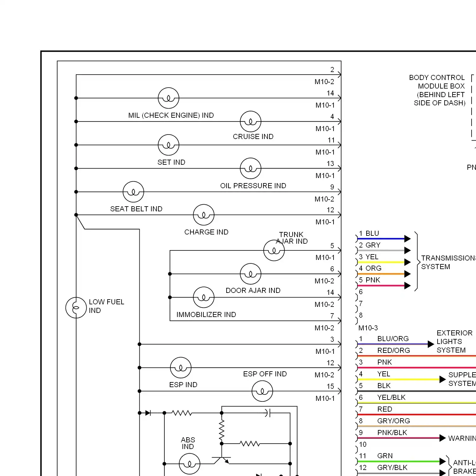This screenshot has height=476, width=476.
Task: Click the arrowhead on the blue BLU wire
Action: (x=408, y=239)
